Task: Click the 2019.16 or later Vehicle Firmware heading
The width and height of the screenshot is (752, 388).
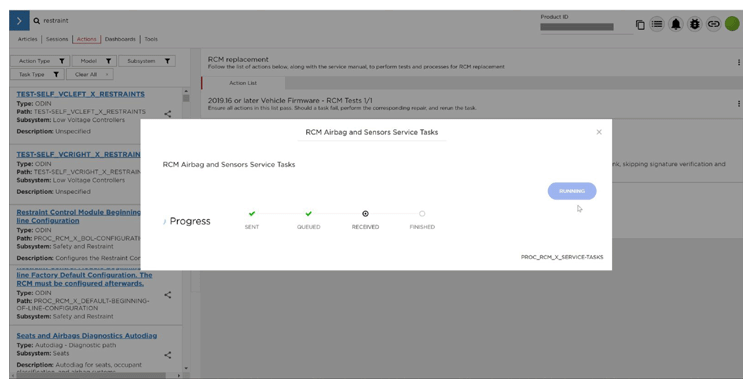Action: pos(290,101)
